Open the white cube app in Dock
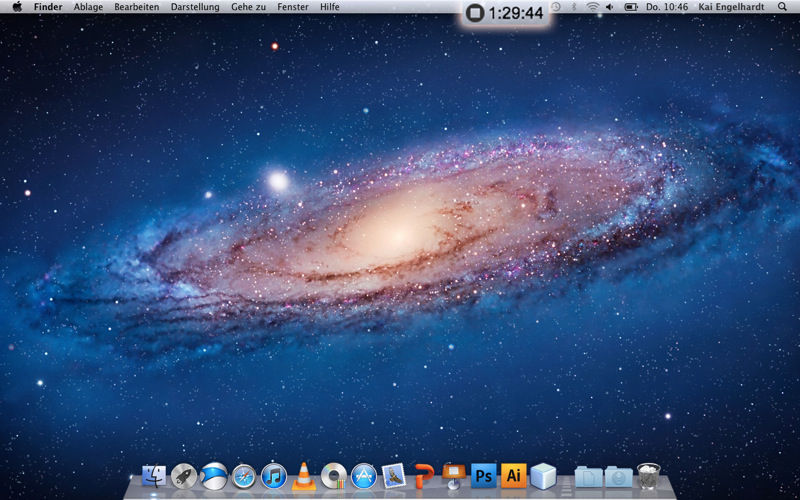800x500 pixels. point(543,476)
